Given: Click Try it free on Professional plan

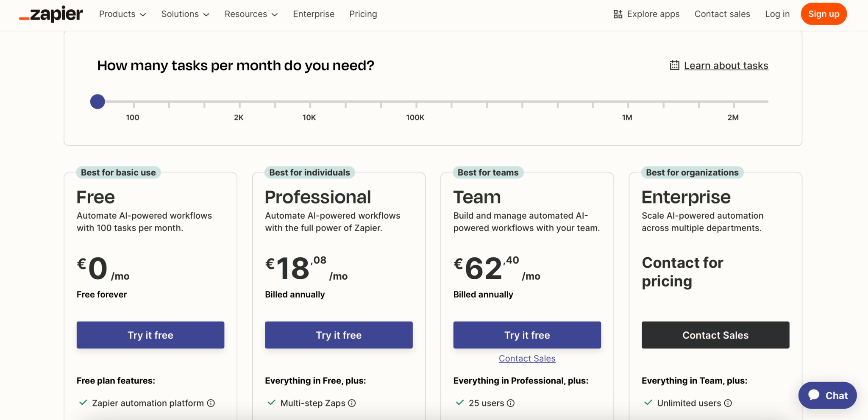Looking at the screenshot, I should 339,335.
